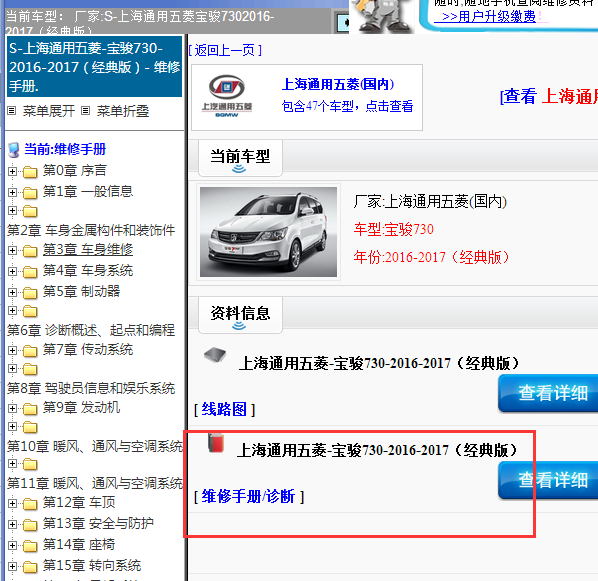This screenshot has height=581, width=598.
Task: Open the 线路图 link
Action: tap(224, 409)
